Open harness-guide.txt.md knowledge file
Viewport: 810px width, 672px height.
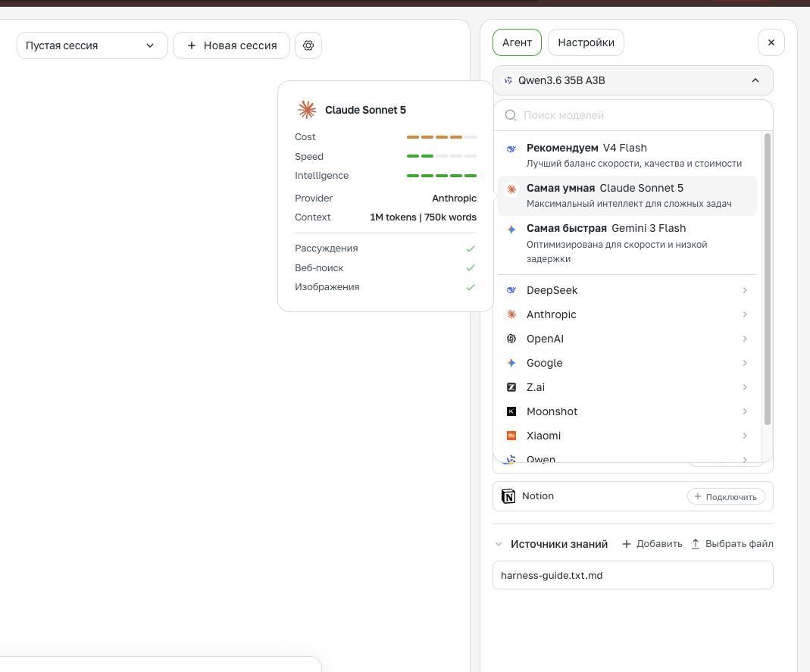click(633, 575)
